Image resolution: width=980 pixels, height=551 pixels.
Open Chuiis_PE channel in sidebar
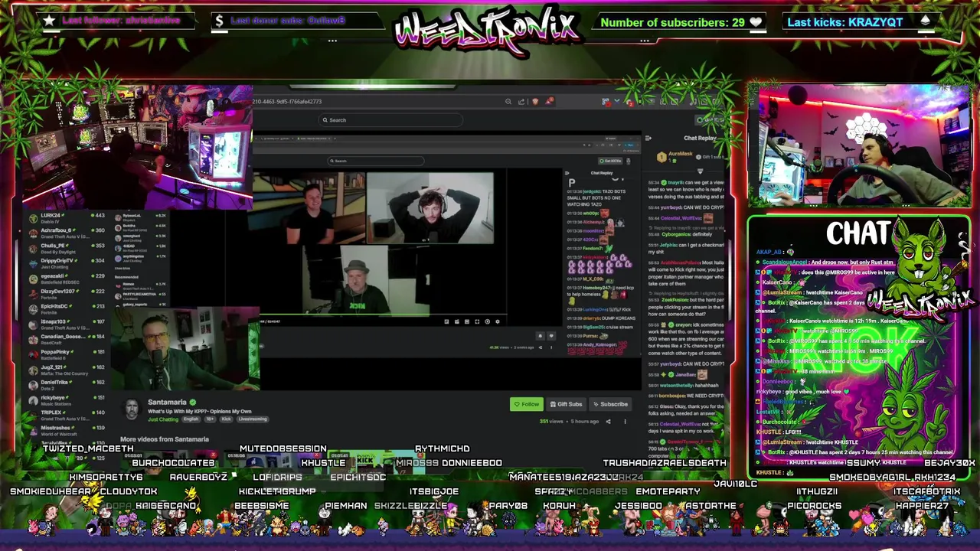[x=66, y=247]
